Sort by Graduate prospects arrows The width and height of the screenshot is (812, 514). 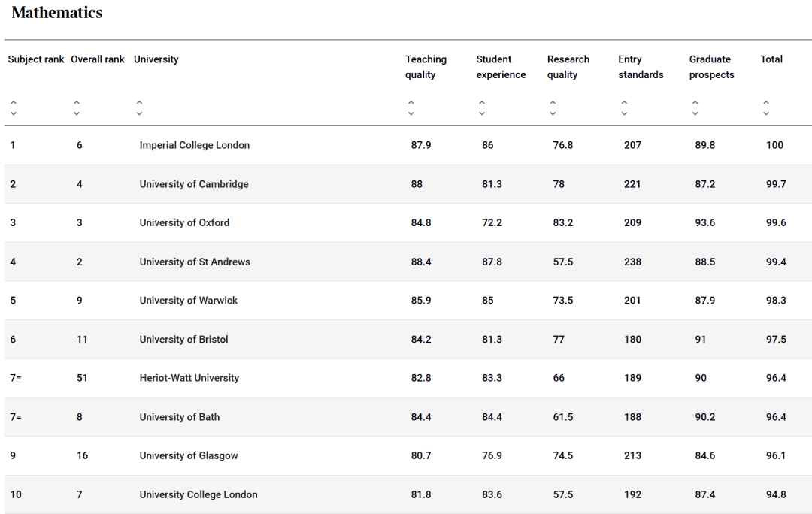click(x=695, y=107)
